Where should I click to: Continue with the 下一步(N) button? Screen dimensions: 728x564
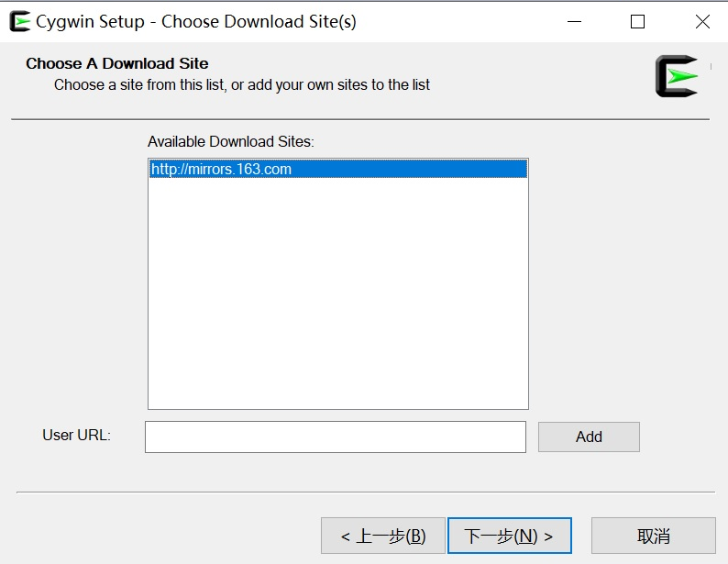(x=509, y=536)
